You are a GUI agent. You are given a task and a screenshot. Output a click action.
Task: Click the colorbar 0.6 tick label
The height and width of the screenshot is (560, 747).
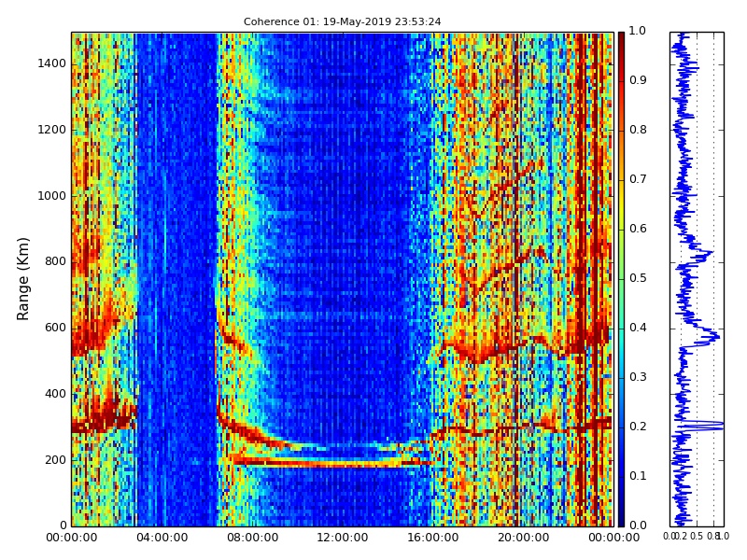638,229
